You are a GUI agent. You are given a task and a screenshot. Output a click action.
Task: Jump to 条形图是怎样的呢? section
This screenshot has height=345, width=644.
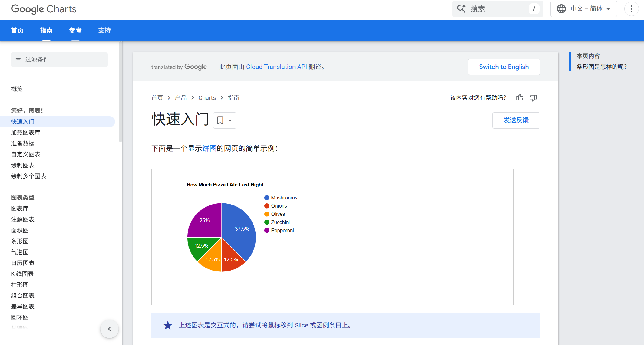click(x=601, y=67)
